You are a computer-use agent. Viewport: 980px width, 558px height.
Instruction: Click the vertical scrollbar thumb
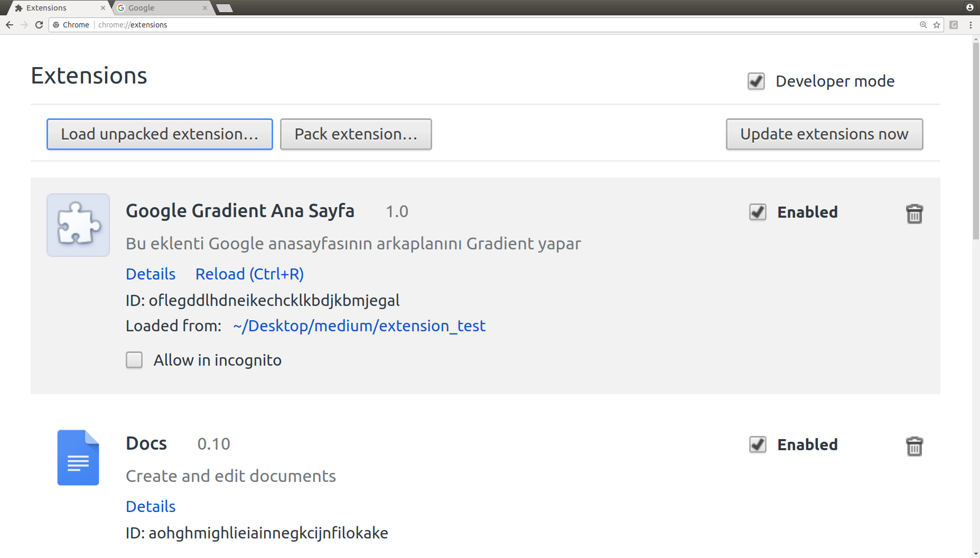(x=976, y=141)
